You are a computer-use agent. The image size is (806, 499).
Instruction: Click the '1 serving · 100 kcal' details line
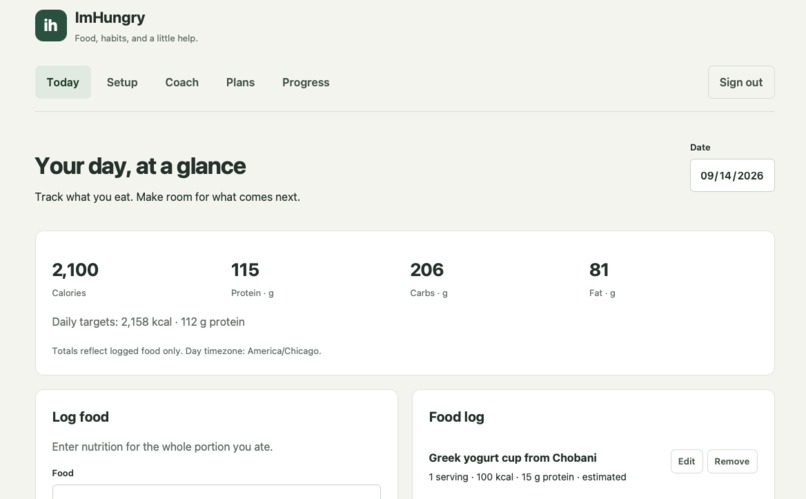click(527, 477)
